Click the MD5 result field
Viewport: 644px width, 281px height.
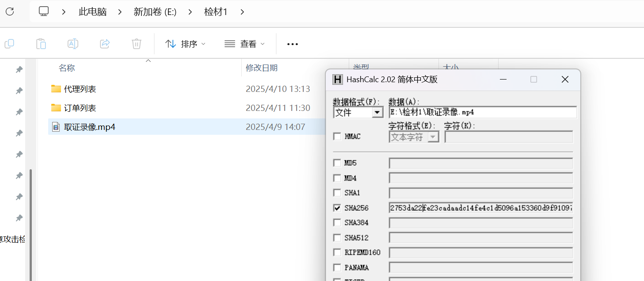point(481,163)
